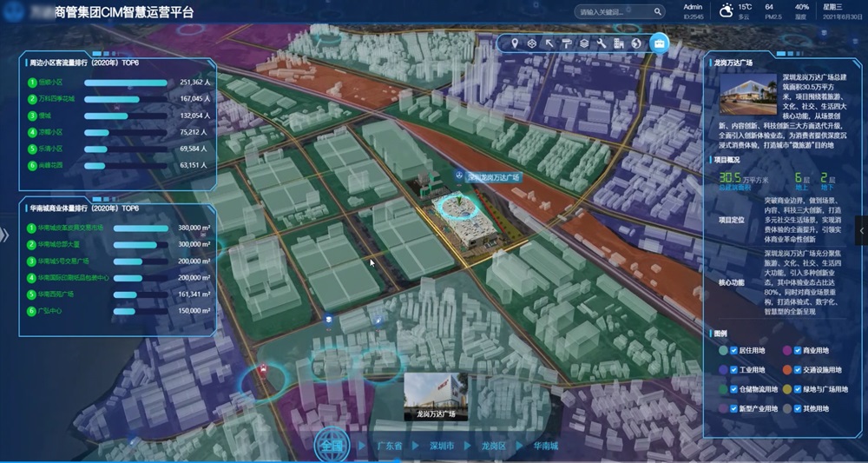Expand the collapsed left side panel arrow
The height and width of the screenshot is (463, 868).
pyautogui.click(x=4, y=235)
